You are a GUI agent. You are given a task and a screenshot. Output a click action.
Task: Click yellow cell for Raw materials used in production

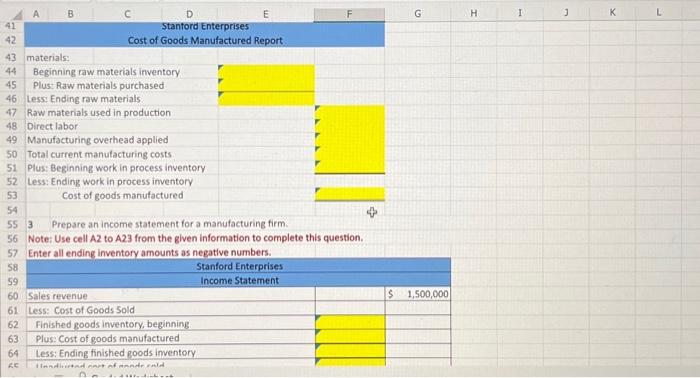tap(350, 112)
